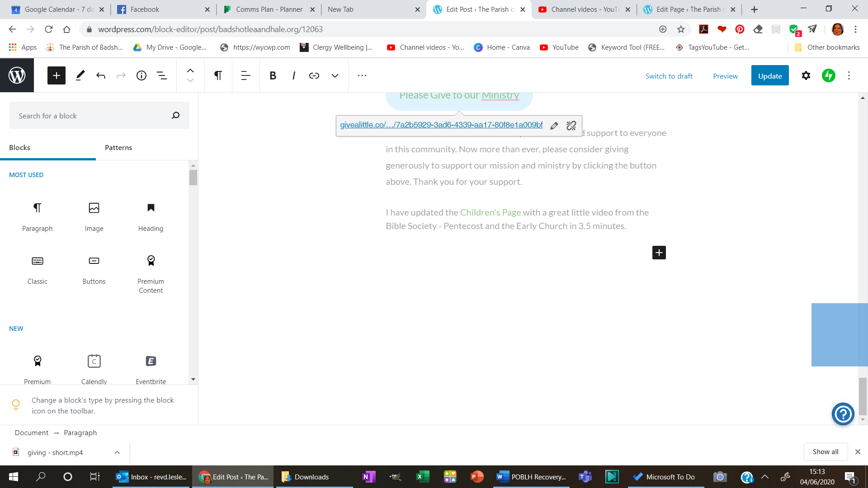Click the content structure info icon
The width and height of the screenshot is (868, 488).
point(142,75)
